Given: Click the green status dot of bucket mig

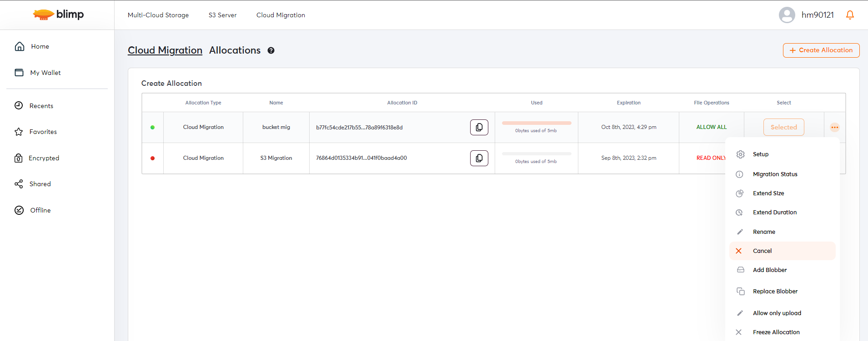Looking at the screenshot, I should click(152, 128).
